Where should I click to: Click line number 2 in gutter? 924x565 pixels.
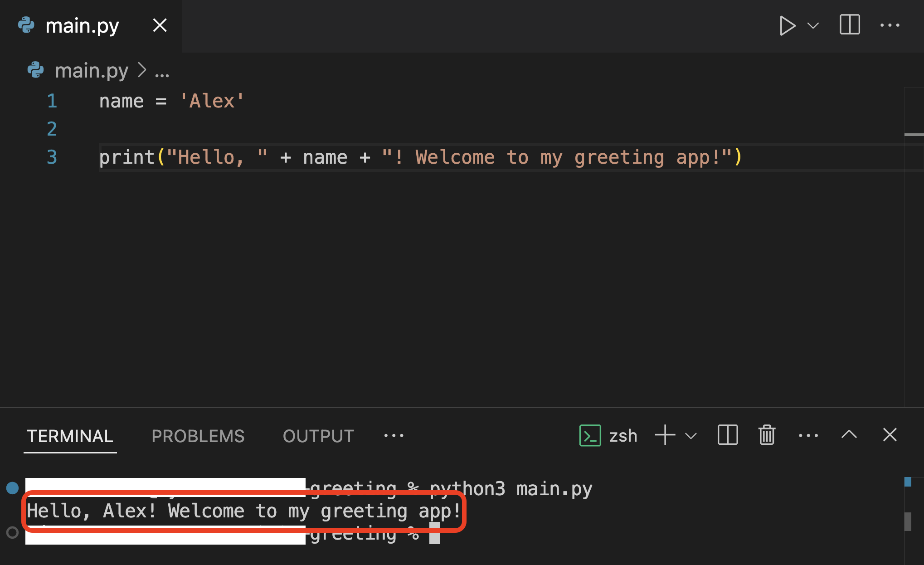[52, 129]
